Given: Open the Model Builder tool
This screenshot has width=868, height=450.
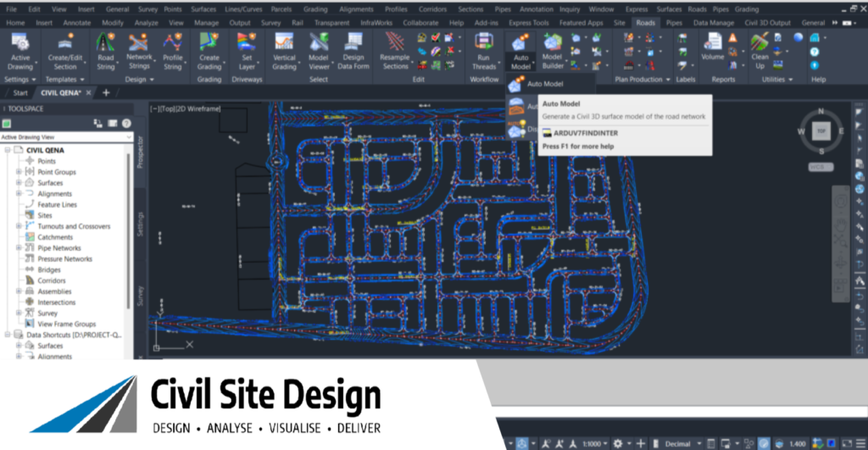Looking at the screenshot, I should [x=553, y=52].
